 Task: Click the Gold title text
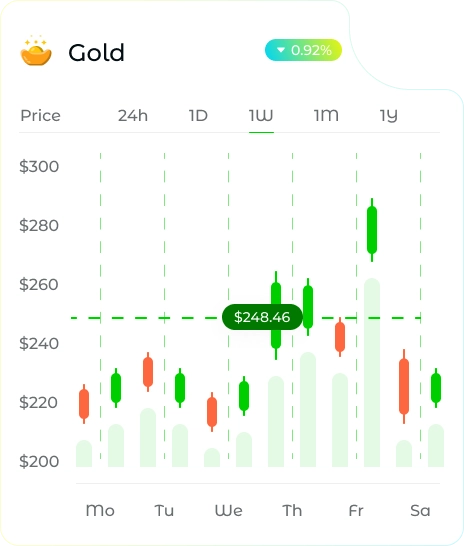(96, 53)
